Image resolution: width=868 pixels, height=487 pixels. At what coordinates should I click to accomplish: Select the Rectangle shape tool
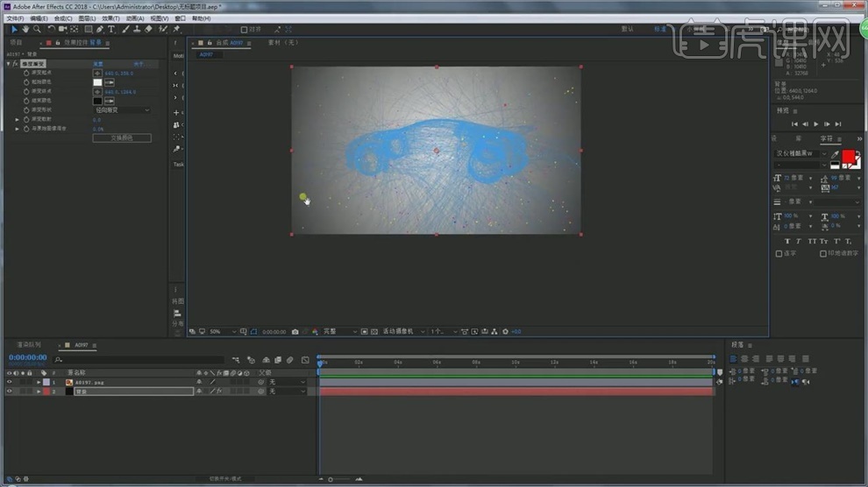tap(88, 29)
